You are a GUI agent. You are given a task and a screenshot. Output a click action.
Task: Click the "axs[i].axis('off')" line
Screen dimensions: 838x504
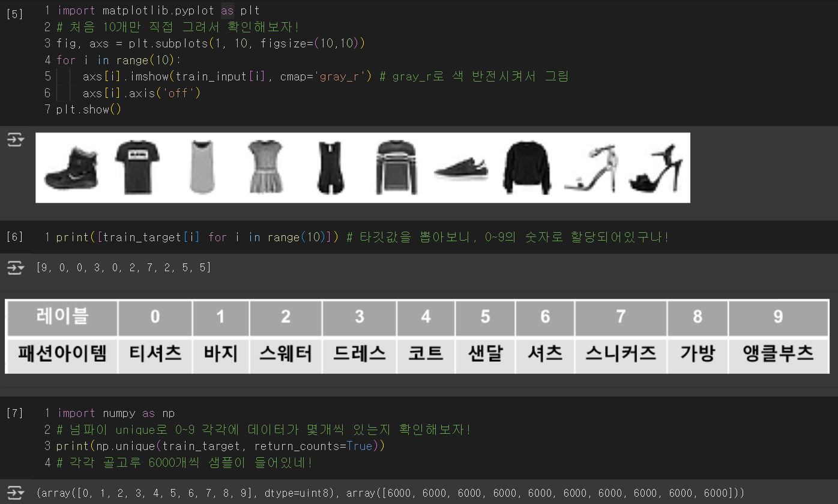[x=142, y=93]
